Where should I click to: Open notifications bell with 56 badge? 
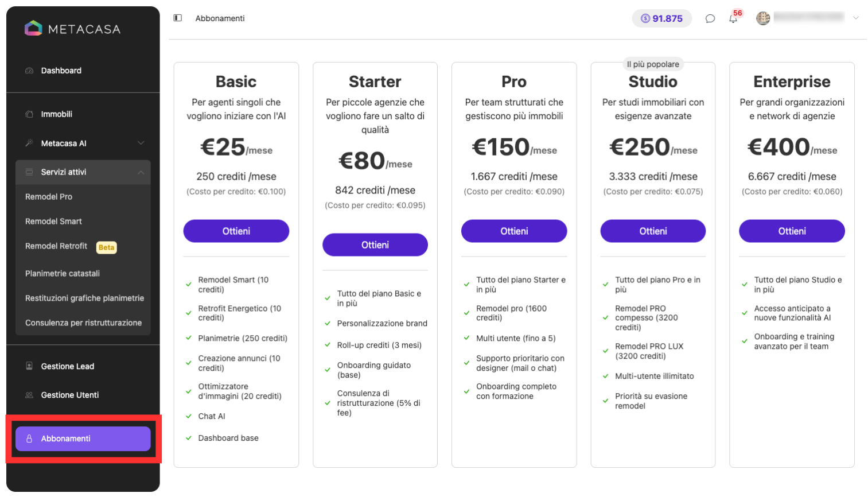click(x=734, y=18)
